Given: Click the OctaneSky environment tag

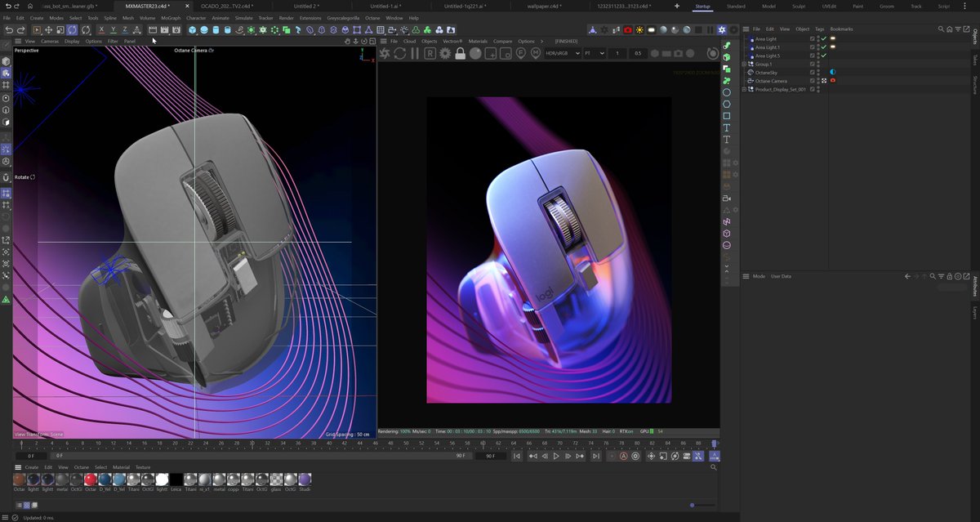Looking at the screenshot, I should point(833,73).
